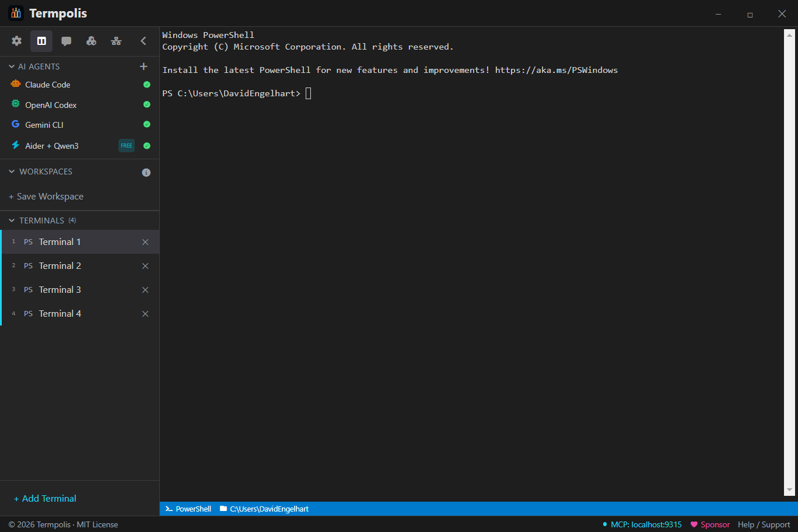Open the split layout view icon
The image size is (798, 532).
coord(41,41)
